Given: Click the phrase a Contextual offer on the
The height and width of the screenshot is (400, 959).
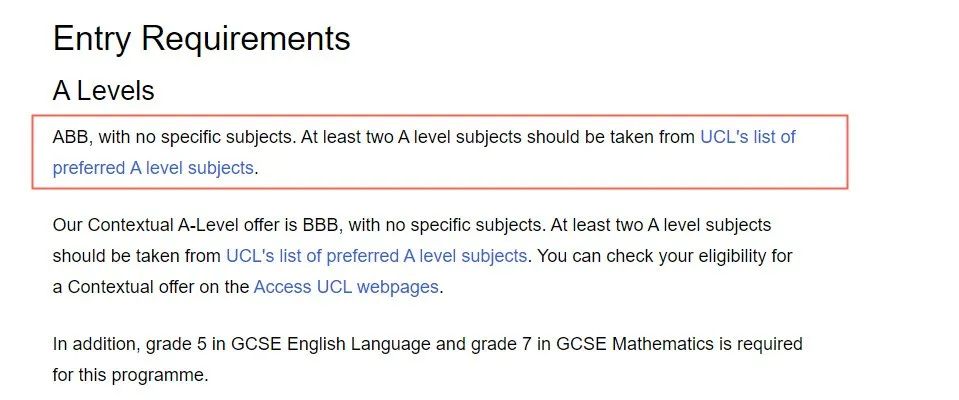Looking at the screenshot, I should tap(150, 287).
